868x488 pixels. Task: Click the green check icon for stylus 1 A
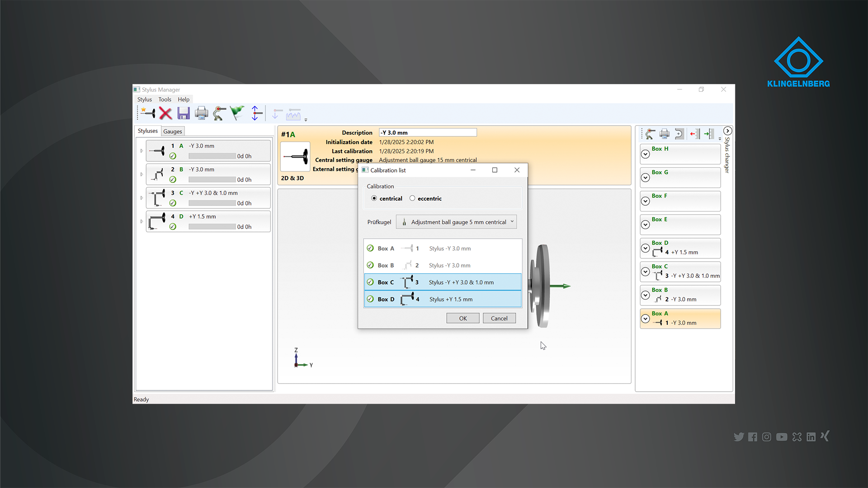173,156
